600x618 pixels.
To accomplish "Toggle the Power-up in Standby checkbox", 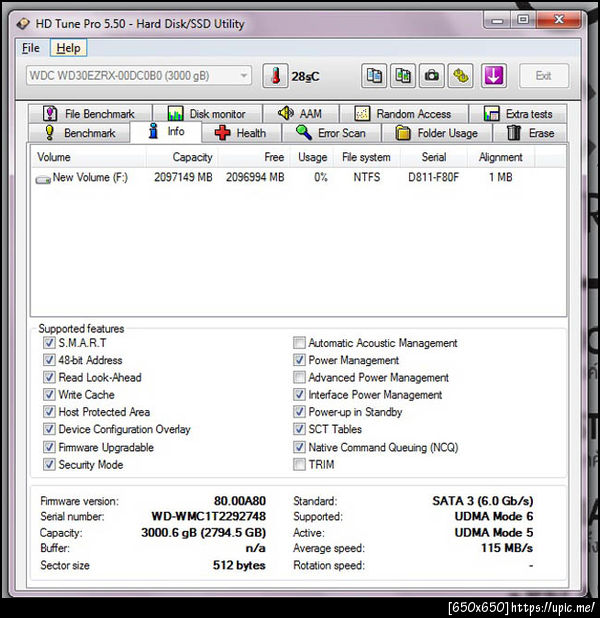I will pos(299,412).
